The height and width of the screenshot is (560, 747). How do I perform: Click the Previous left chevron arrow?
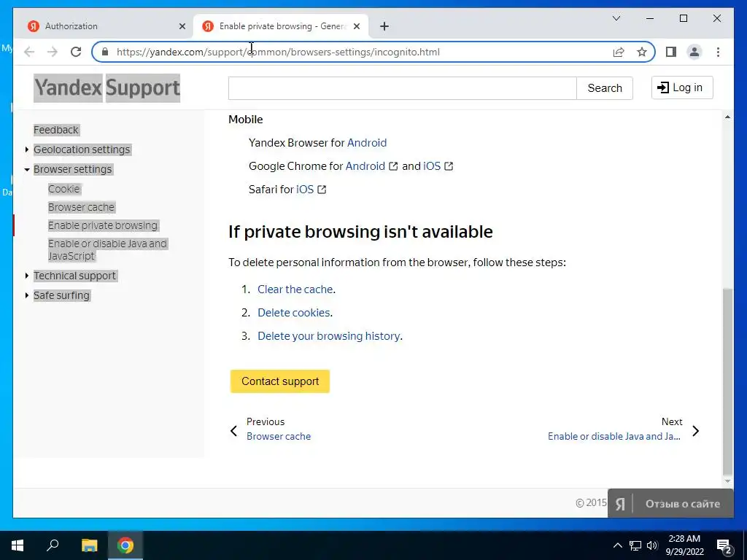pyautogui.click(x=233, y=431)
